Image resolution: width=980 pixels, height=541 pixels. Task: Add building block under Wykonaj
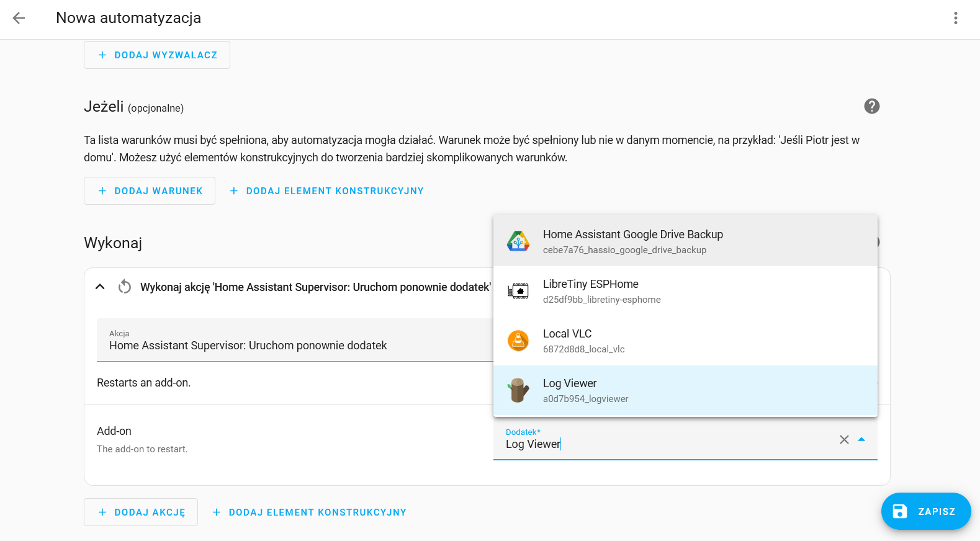pos(309,512)
